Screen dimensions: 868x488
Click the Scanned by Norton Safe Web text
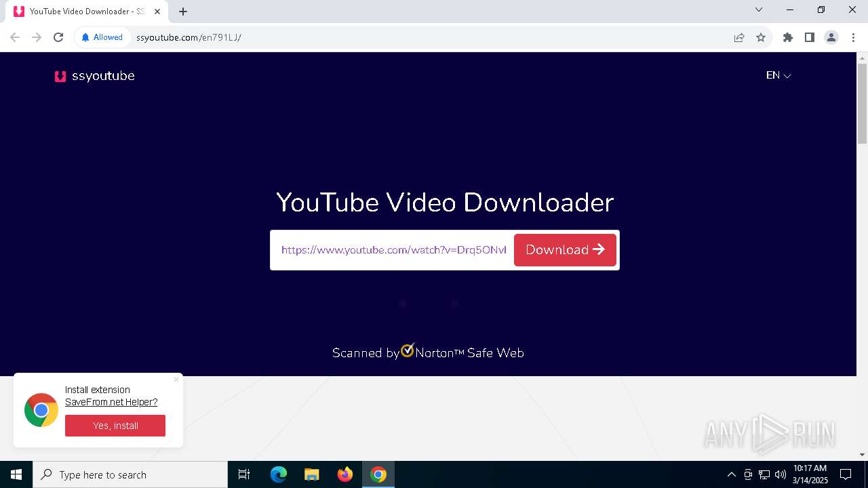[428, 352]
